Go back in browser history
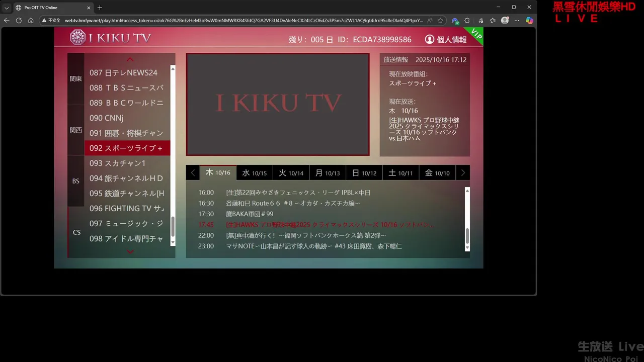The height and width of the screenshot is (362, 644). click(x=7, y=21)
